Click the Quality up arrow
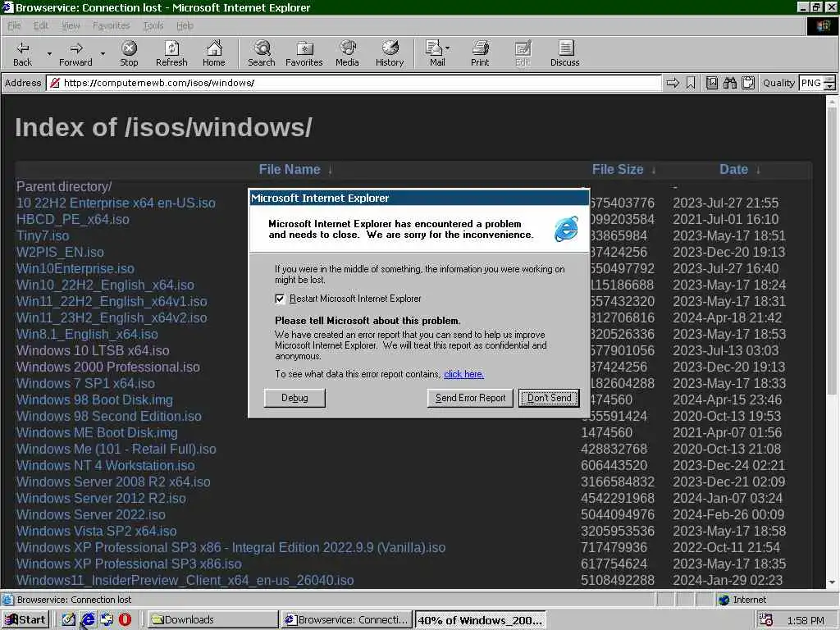Image resolution: width=840 pixels, height=630 pixels. click(x=830, y=80)
